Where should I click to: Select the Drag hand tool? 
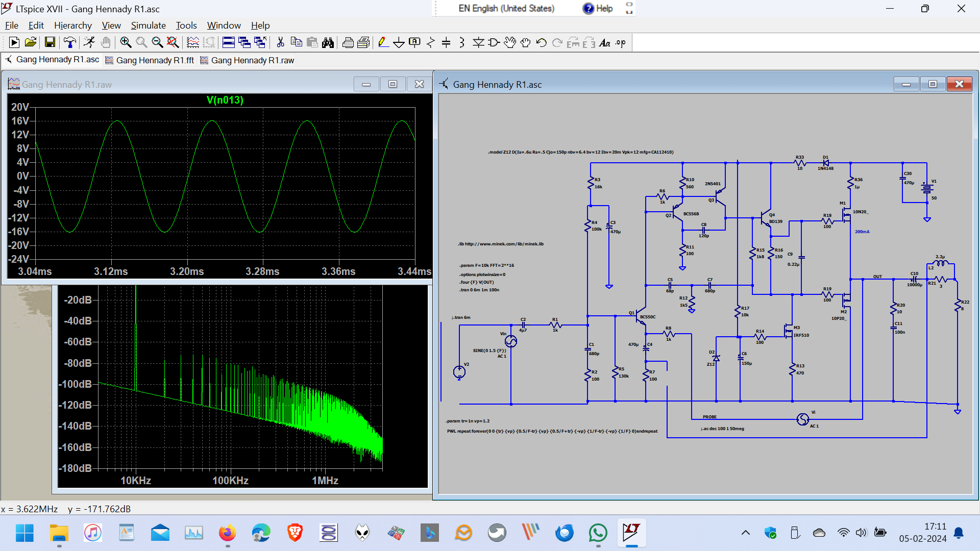[526, 43]
